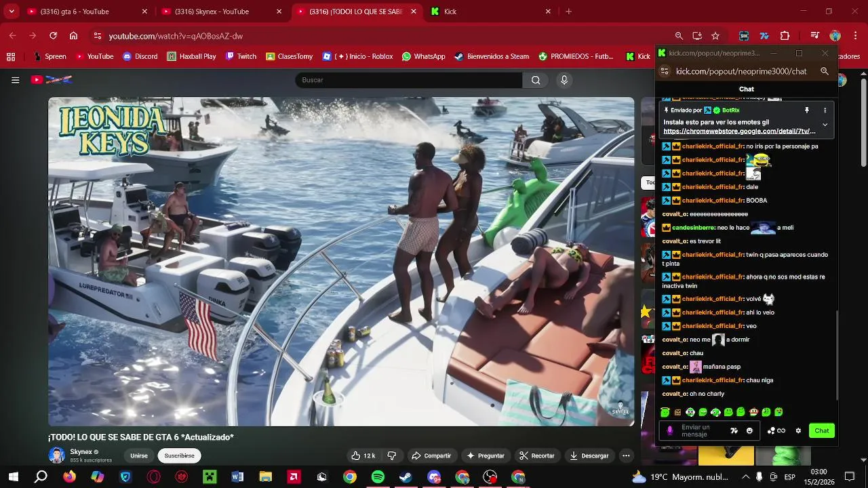Viewport: 868px width, 488px height.
Task: Open Spreen bookmark
Action: [x=49, y=56]
